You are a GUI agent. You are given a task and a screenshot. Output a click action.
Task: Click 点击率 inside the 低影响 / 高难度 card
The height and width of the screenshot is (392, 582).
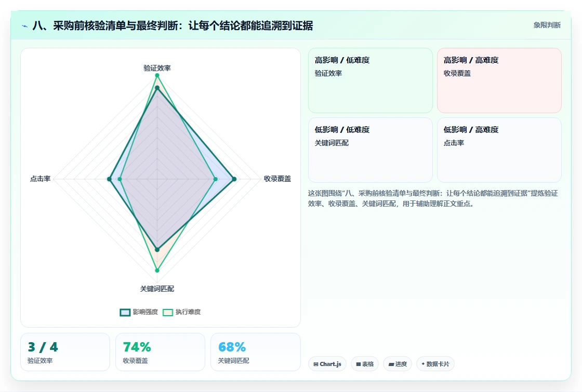click(454, 143)
